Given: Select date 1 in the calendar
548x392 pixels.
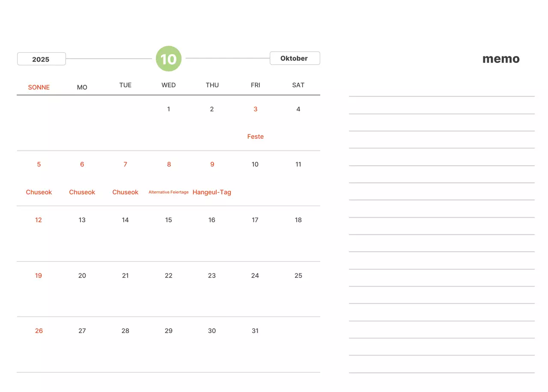Looking at the screenshot, I should pos(168,109).
